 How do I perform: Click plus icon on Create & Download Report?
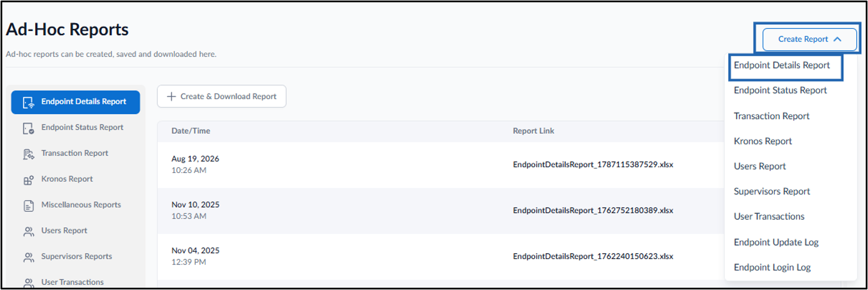click(171, 96)
